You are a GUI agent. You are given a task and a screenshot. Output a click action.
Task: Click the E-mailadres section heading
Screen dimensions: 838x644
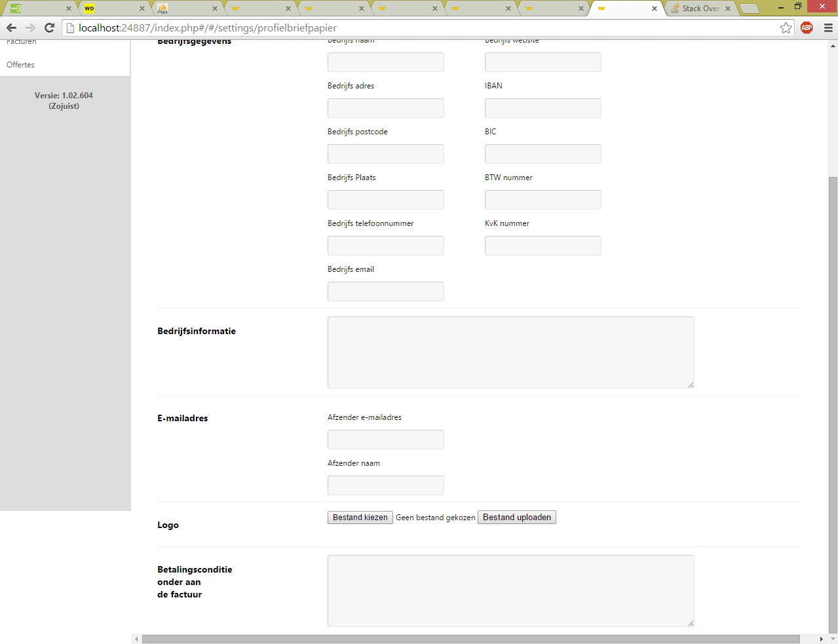(x=183, y=418)
